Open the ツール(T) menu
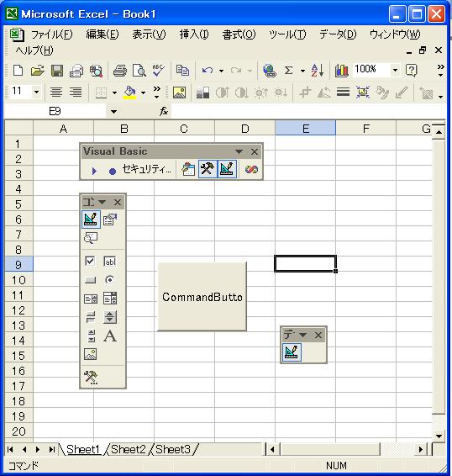The height and width of the screenshot is (476, 452). [x=287, y=34]
